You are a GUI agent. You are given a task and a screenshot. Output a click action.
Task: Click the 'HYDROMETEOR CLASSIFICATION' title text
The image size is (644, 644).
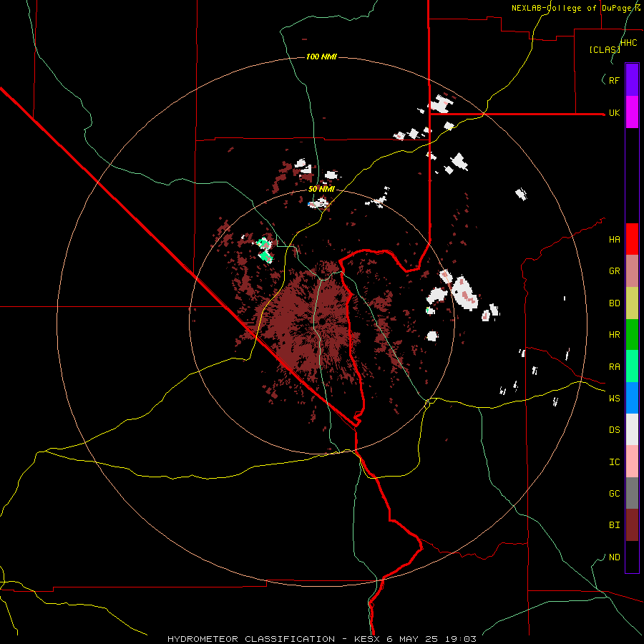click(251, 639)
